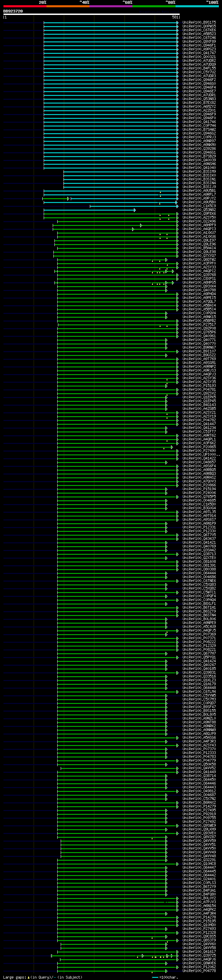Click hit UniRef100_Q7XYQ7
Image resolution: width=222 pixels, height=980 pixels.
(x=199, y=256)
